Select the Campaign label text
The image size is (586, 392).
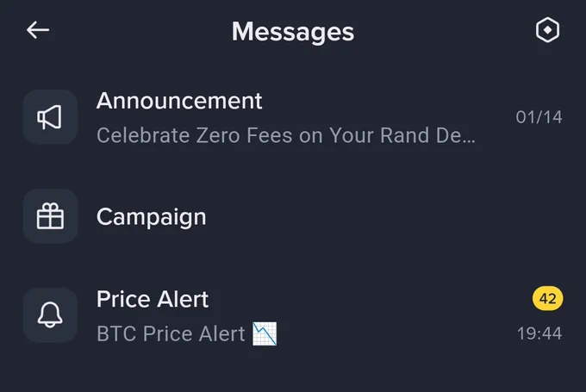tap(152, 217)
